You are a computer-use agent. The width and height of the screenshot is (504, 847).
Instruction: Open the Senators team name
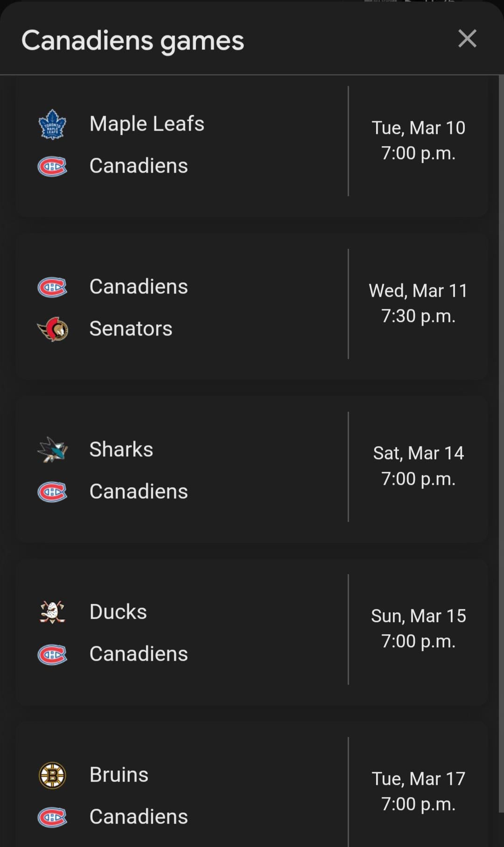point(131,329)
